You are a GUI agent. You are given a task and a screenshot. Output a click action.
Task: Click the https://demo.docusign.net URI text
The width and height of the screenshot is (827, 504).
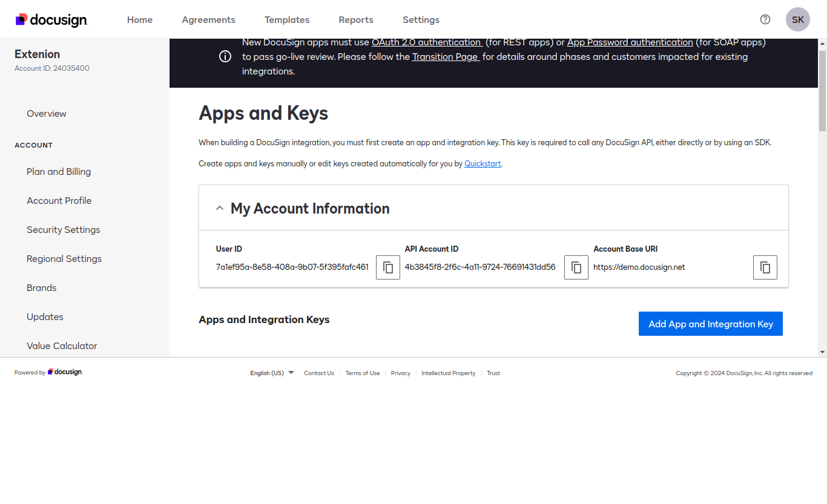click(x=639, y=267)
